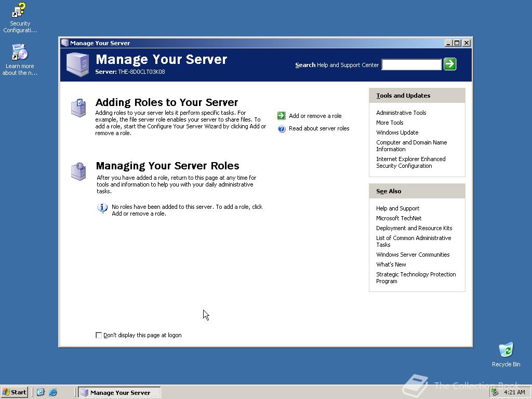Open the Learn more about desktop shortcut
The height and width of the screenshot is (399, 532).
coord(20,59)
